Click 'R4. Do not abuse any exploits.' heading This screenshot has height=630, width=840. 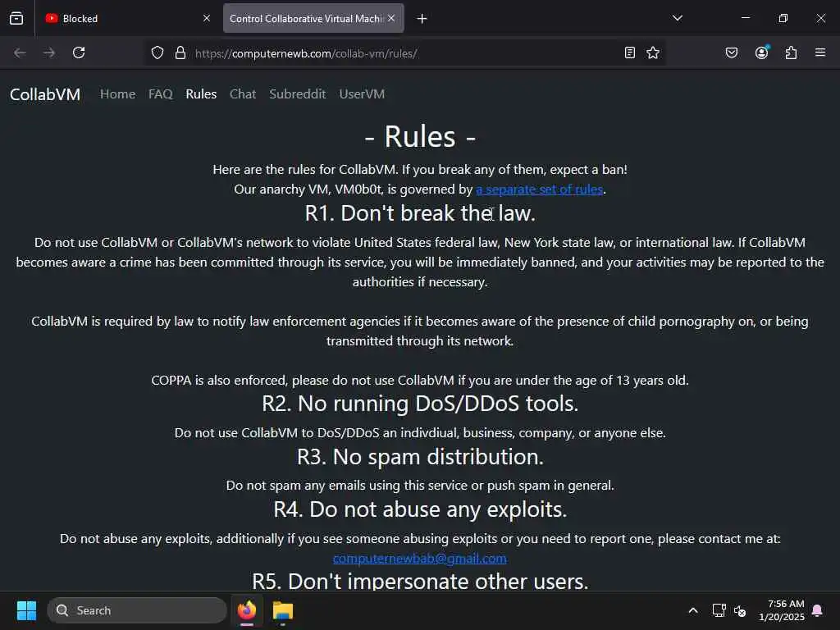(x=420, y=509)
